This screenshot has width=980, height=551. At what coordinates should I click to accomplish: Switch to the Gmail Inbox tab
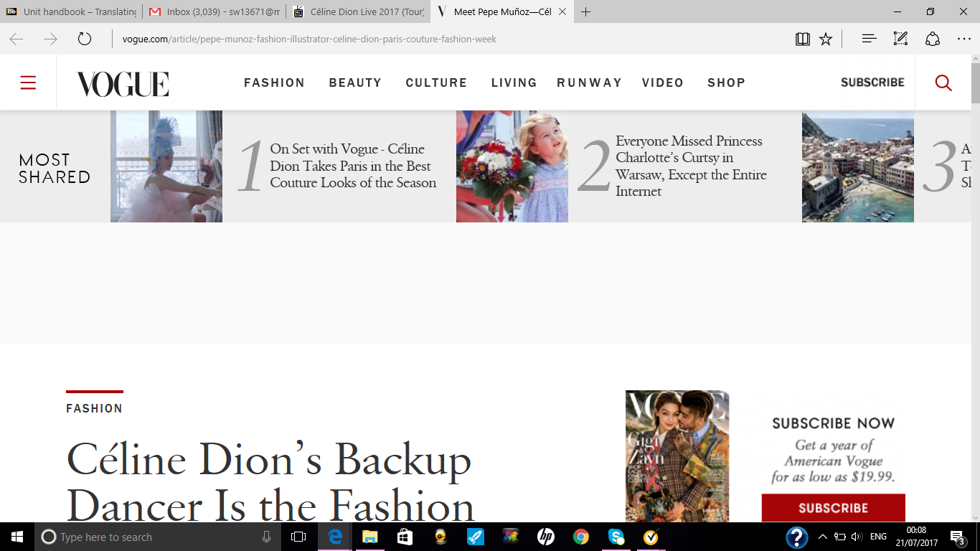click(x=213, y=12)
